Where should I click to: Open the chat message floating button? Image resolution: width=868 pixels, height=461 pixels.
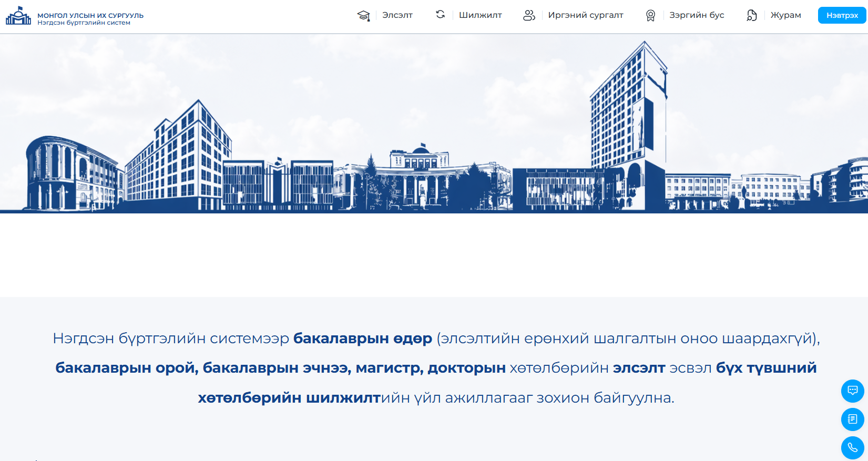[x=853, y=391]
